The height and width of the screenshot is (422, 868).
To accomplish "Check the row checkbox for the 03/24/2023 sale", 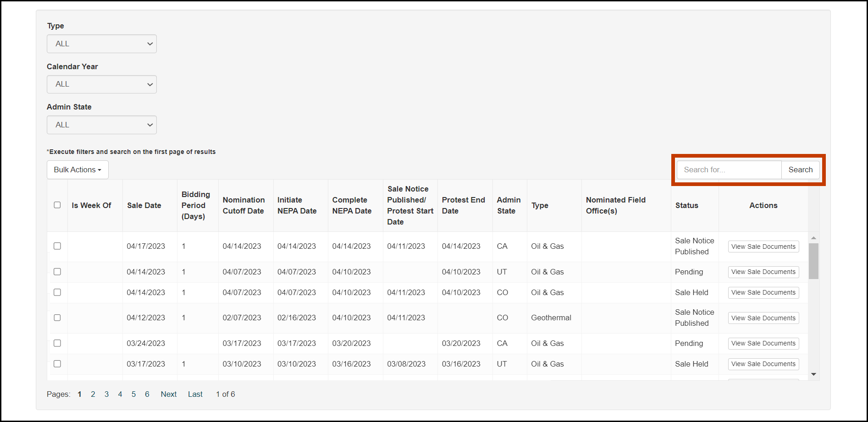I will (57, 343).
